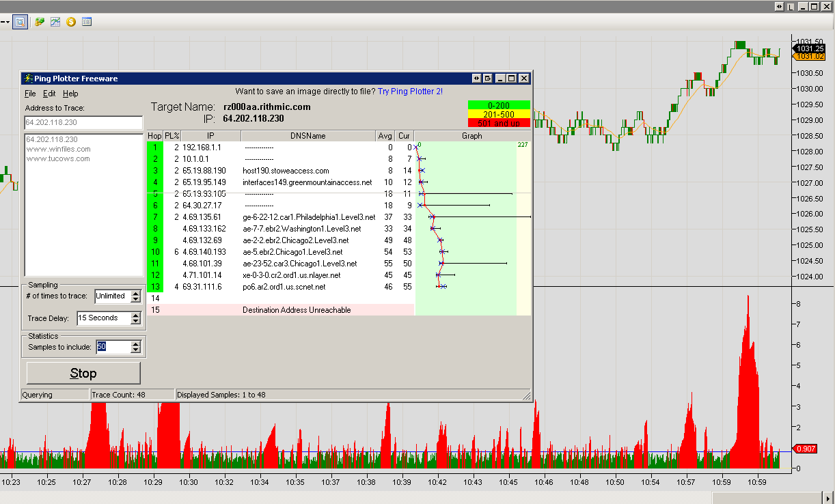Click the orange 1031.02 price marker on chart

pyautogui.click(x=809, y=57)
